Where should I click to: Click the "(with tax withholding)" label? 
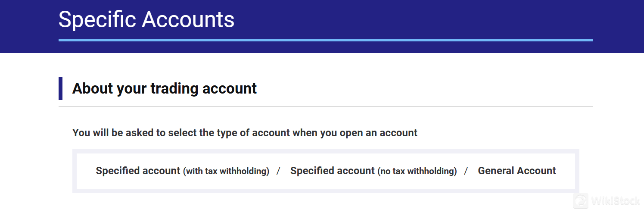point(226,171)
